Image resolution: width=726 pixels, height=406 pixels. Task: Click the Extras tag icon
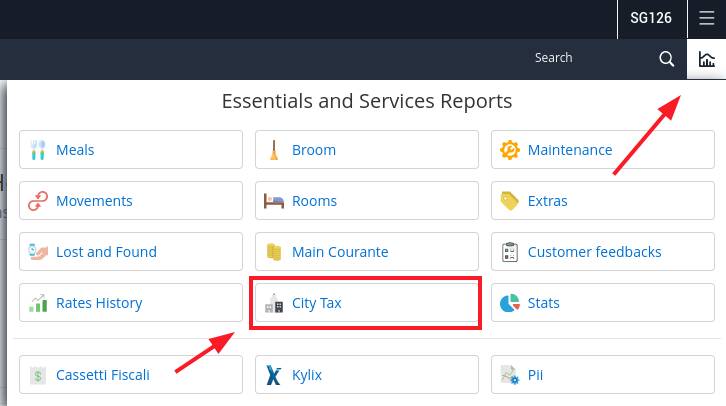click(510, 201)
